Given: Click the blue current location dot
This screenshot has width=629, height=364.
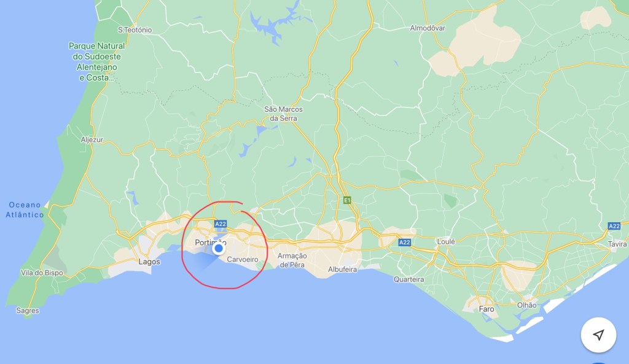Looking at the screenshot, I should pos(219,249).
